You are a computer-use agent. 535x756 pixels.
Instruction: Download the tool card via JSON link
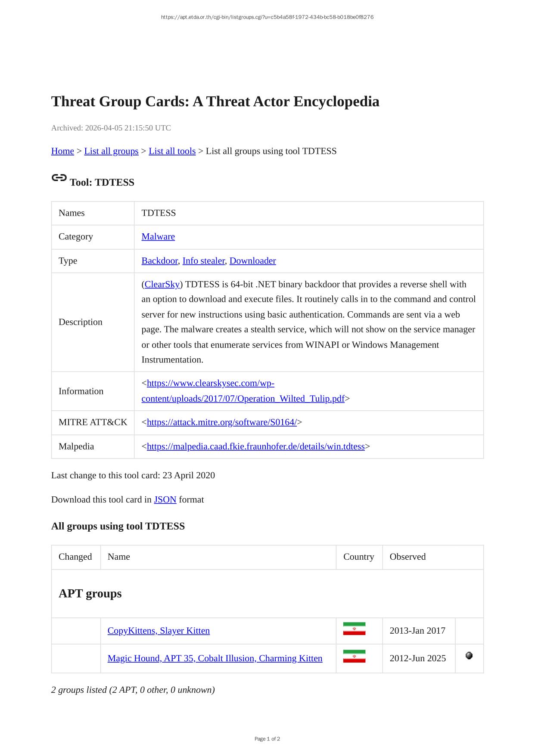click(x=165, y=500)
